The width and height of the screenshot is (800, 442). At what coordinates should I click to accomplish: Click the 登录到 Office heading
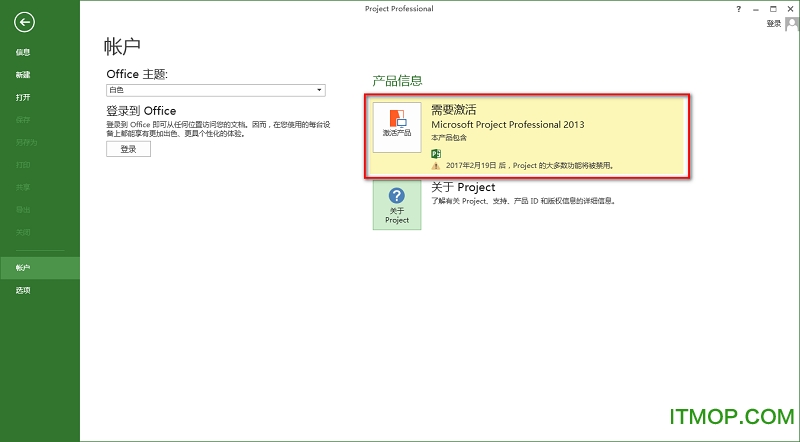(x=141, y=111)
